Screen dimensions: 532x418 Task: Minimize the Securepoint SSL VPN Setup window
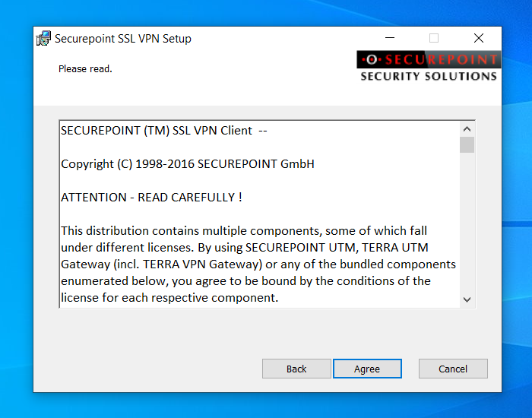tap(390, 38)
